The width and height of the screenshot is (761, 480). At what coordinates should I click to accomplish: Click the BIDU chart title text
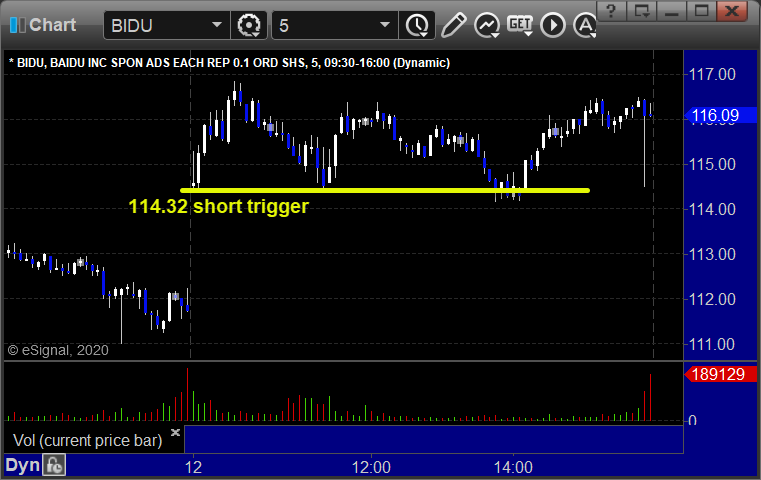pyautogui.click(x=230, y=63)
